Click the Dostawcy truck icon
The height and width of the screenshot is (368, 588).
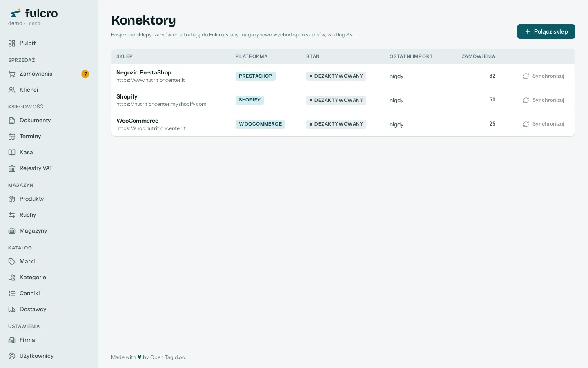coord(12,310)
